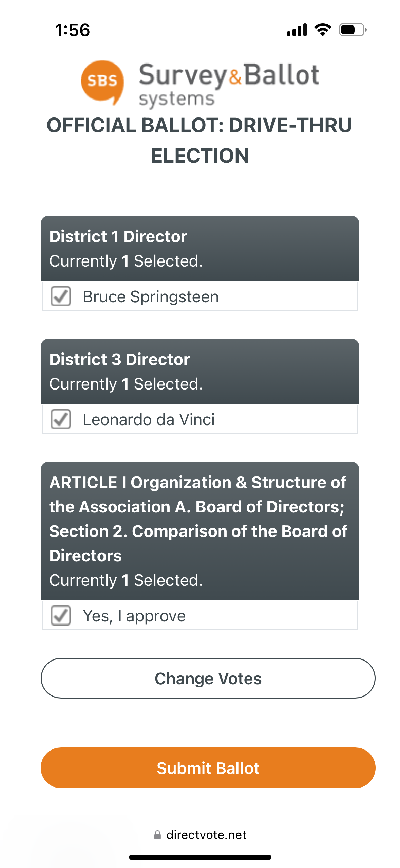Uncheck the "Yes, I approve" checkbox
This screenshot has width=400, height=868.
click(x=61, y=616)
